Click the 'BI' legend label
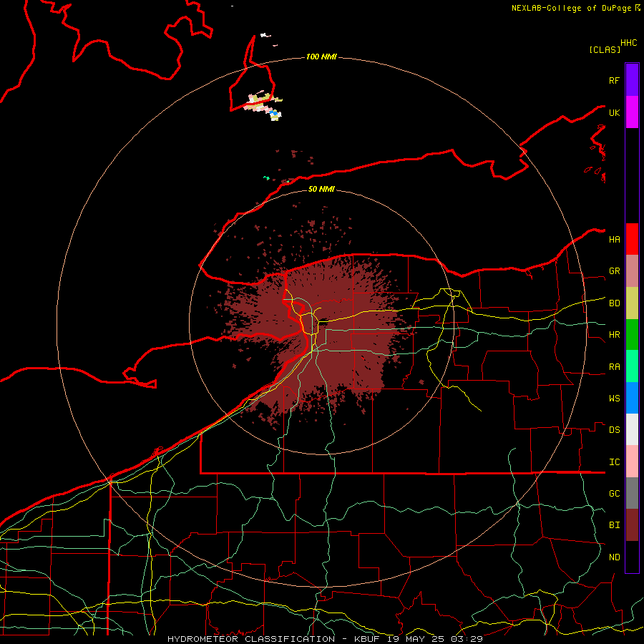The image size is (644, 644). point(614,525)
